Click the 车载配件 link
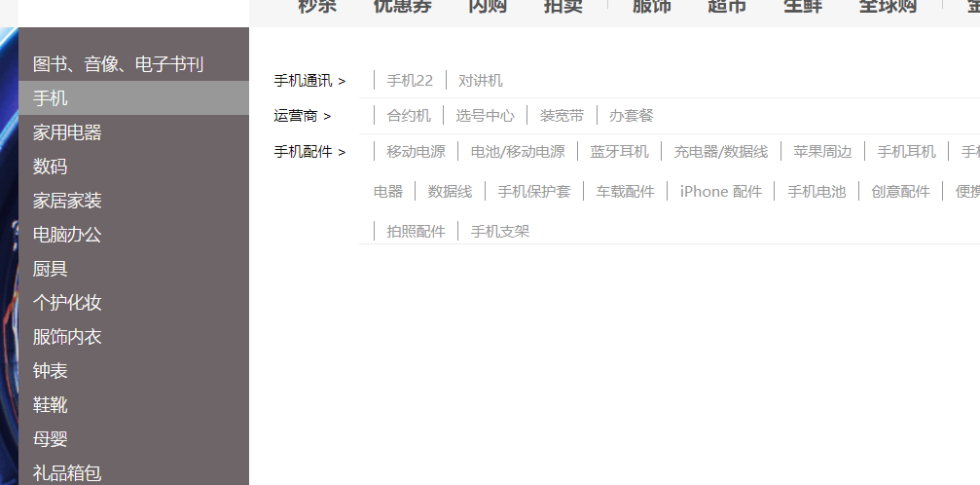This screenshot has width=980, height=485. click(x=625, y=192)
